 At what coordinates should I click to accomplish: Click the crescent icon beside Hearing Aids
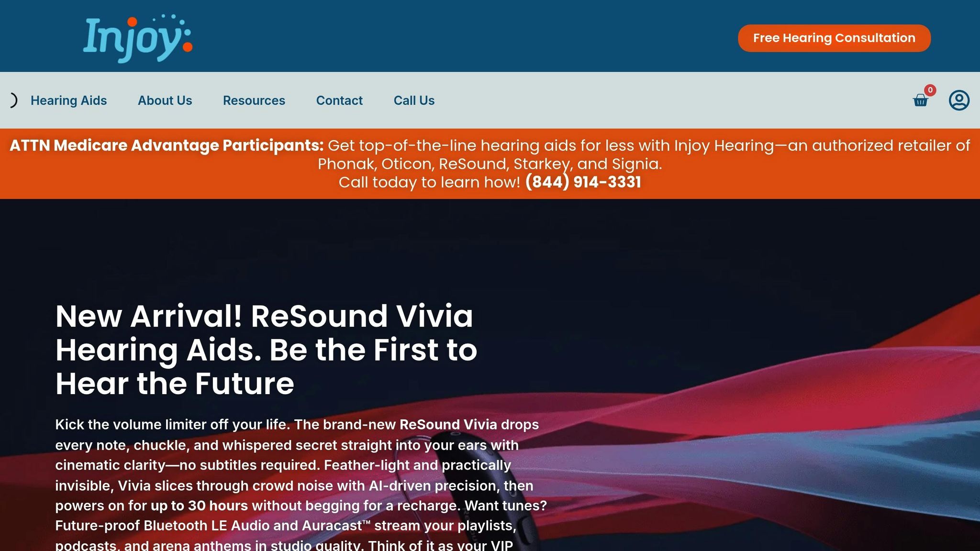coord(14,100)
